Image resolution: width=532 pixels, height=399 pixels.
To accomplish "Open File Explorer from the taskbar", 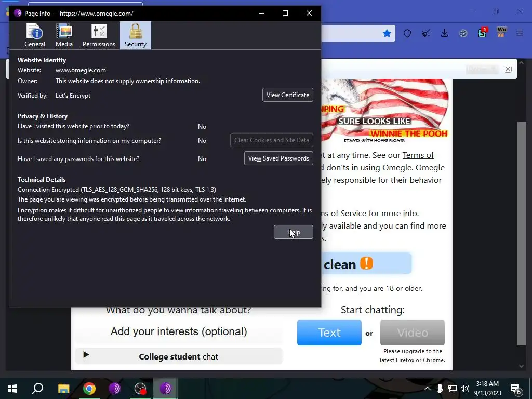I will click(x=63, y=389).
